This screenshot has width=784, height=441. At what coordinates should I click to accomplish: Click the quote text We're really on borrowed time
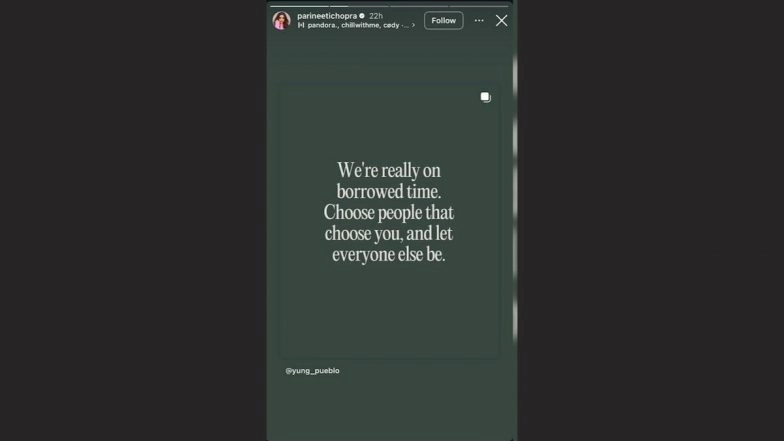point(388,180)
